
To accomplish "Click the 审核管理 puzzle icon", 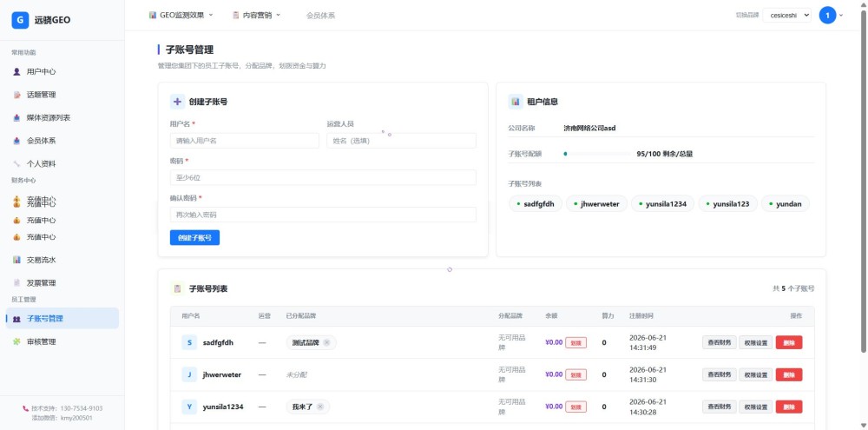I will [x=16, y=342].
